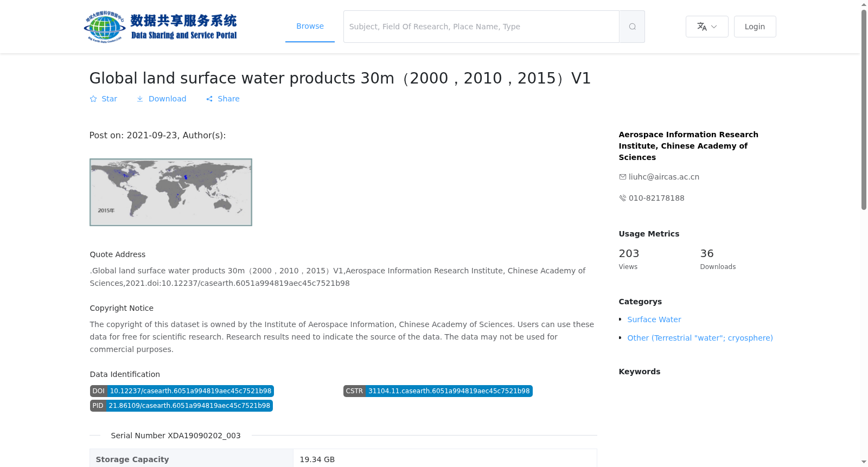Focus the subject search input field

[481, 27]
